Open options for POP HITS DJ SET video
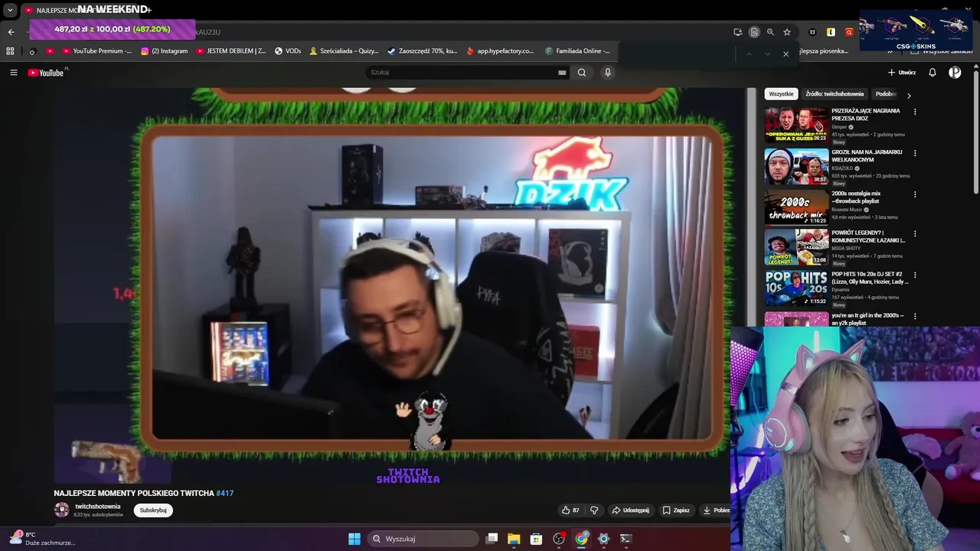Viewport: 980px width, 551px height. coord(914,275)
